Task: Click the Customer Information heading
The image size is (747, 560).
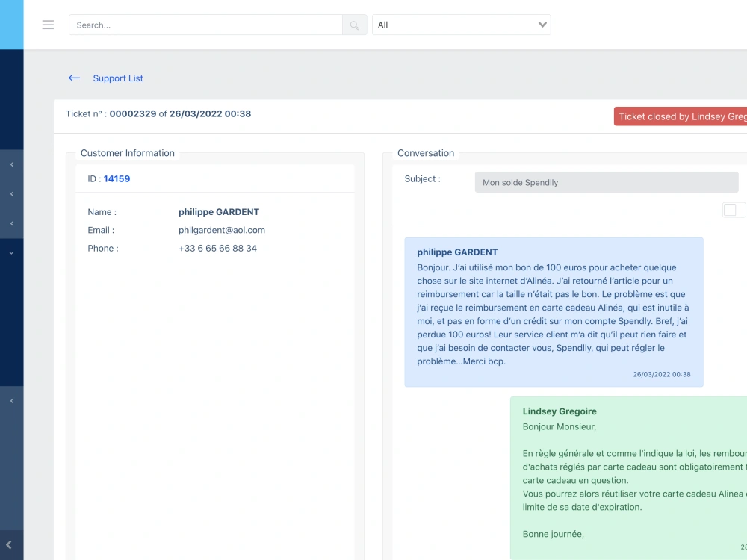Action: 127,153
